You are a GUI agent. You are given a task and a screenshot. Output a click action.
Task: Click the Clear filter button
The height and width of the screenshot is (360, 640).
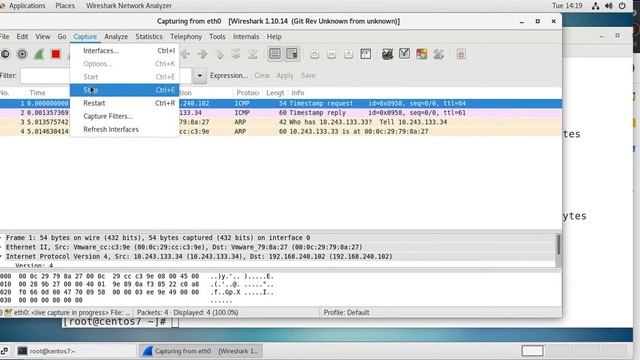[x=262, y=76]
